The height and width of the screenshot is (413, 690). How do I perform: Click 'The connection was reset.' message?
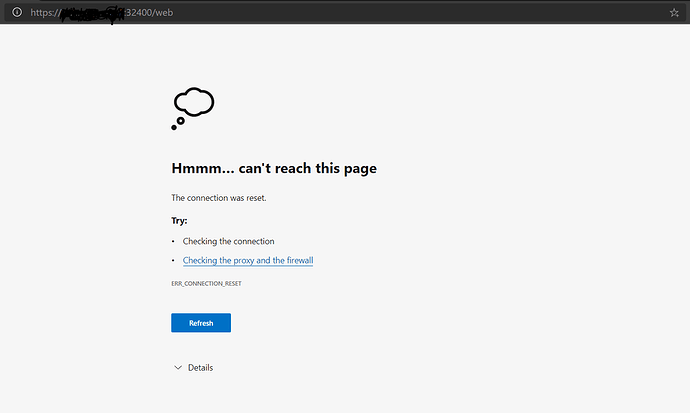tap(219, 198)
